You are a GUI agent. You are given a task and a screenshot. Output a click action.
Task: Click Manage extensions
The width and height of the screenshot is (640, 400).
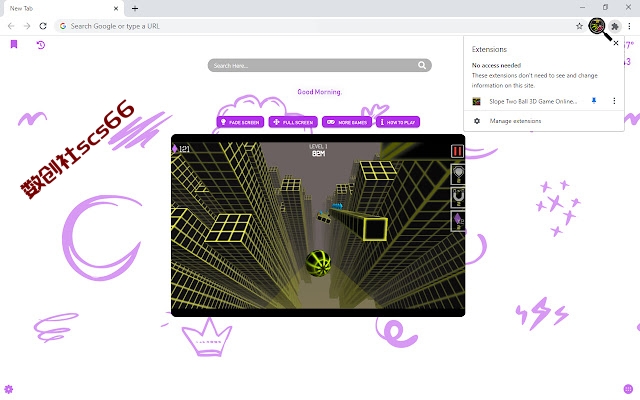pos(515,121)
